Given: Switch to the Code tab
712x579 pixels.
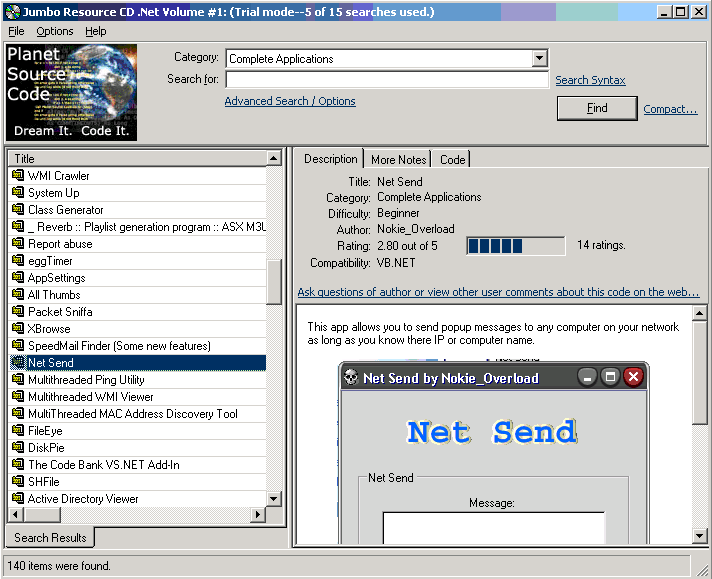Looking at the screenshot, I should [452, 160].
